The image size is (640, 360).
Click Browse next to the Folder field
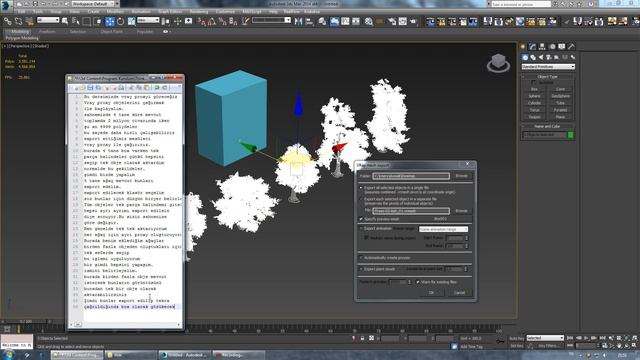462,176
